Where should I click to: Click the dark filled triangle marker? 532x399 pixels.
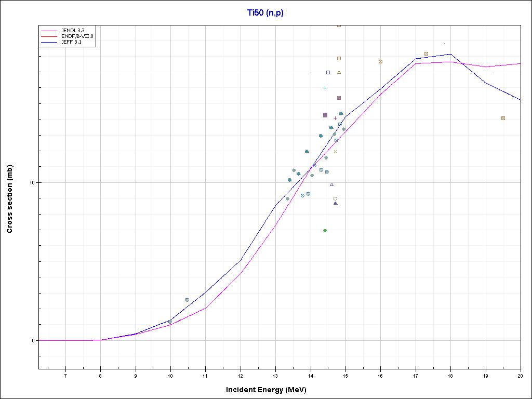[335, 203]
